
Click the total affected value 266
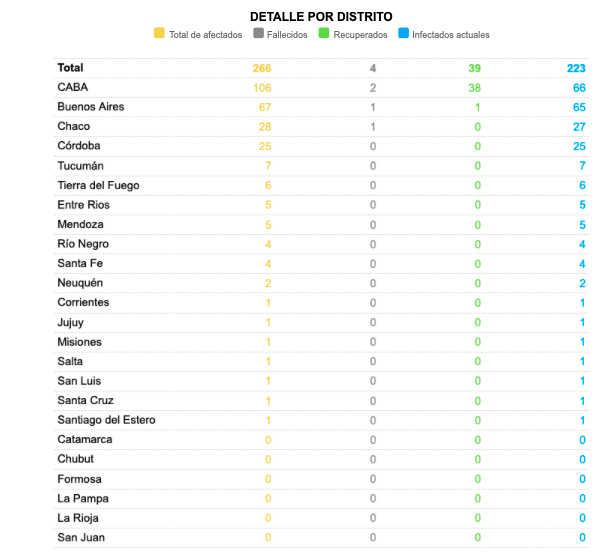point(262,68)
